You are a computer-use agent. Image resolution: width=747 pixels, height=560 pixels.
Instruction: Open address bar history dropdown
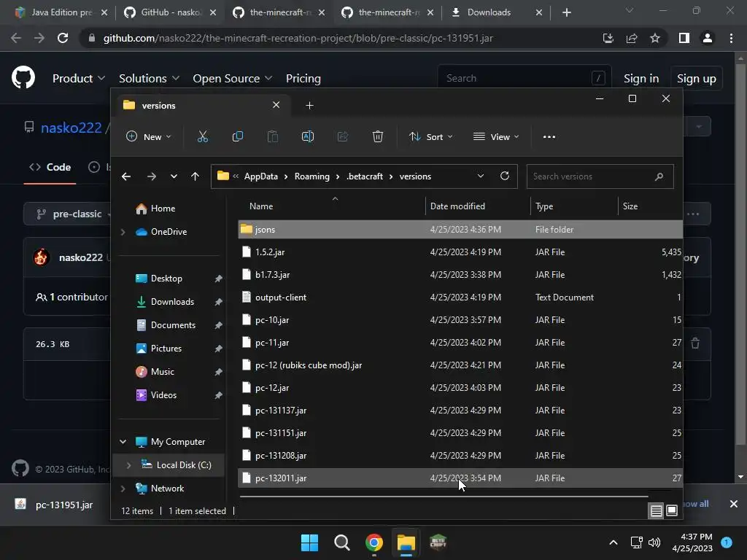coord(480,176)
